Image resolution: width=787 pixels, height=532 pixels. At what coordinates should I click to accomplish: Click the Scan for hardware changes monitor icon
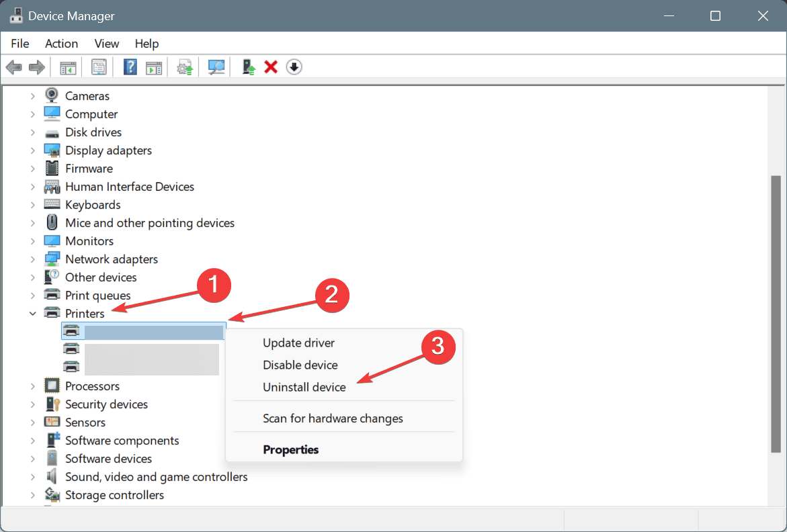[216, 66]
